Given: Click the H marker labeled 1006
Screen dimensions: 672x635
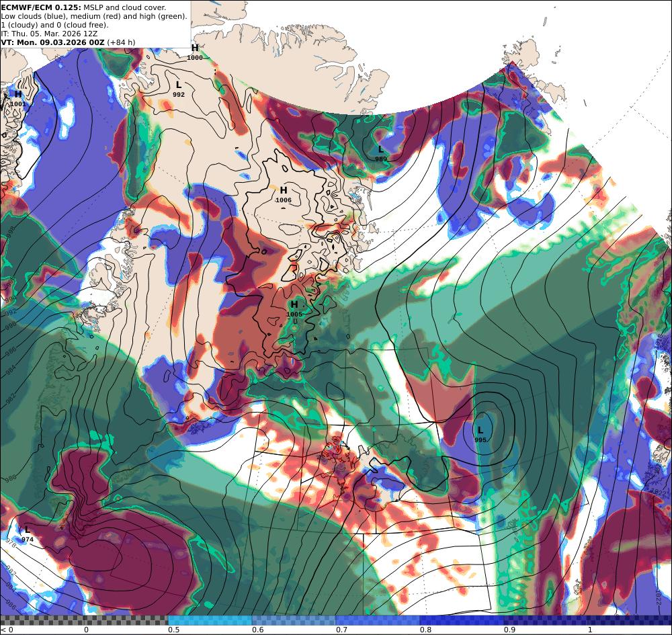Looking at the screenshot, I should 284,190.
